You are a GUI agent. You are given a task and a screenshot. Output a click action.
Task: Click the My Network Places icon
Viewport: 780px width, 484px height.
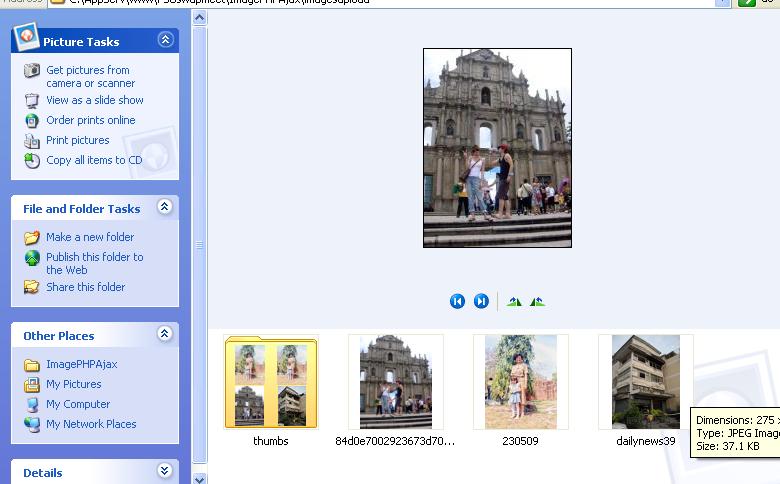click(32, 424)
